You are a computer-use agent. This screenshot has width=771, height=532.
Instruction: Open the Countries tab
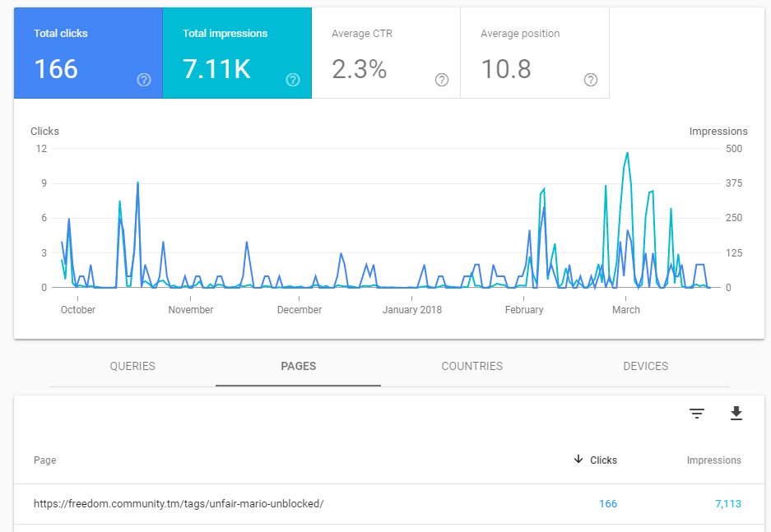pos(471,366)
